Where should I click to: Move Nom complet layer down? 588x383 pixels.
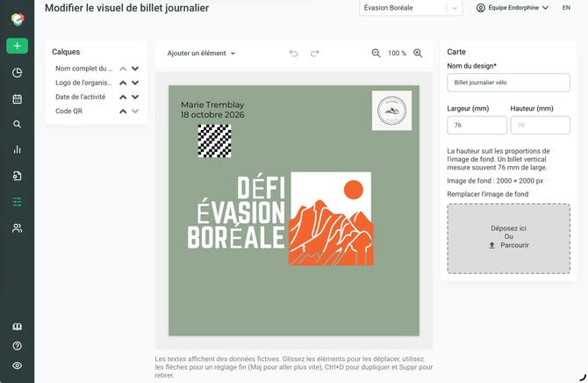coord(135,69)
